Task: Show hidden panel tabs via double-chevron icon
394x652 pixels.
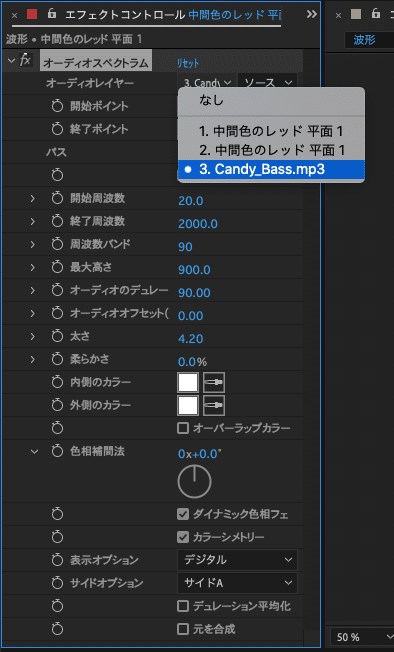Action: 312,14
